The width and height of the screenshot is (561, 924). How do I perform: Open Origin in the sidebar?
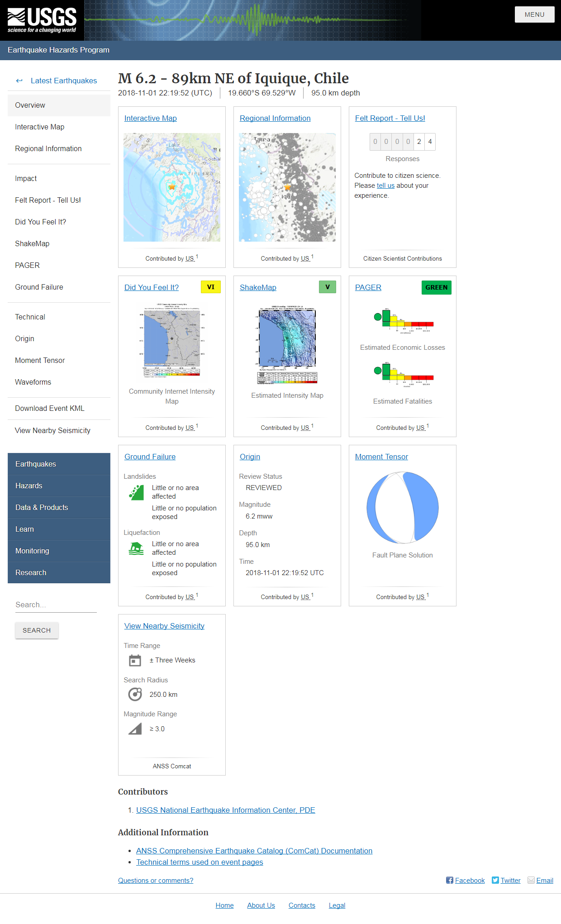click(59, 338)
